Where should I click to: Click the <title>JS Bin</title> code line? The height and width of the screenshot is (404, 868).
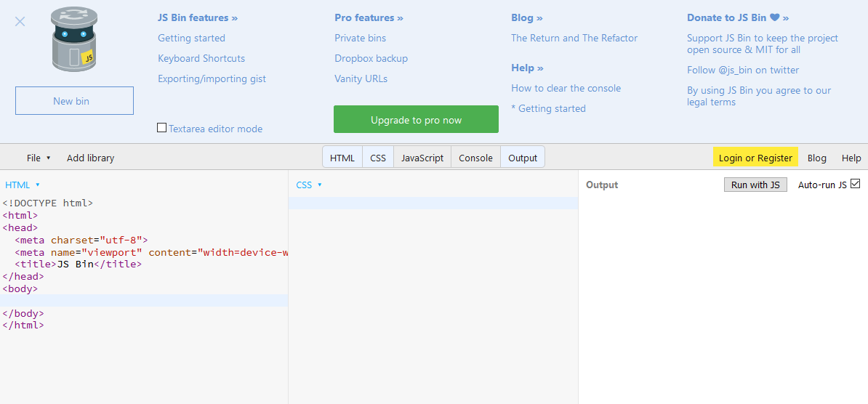[79, 264]
